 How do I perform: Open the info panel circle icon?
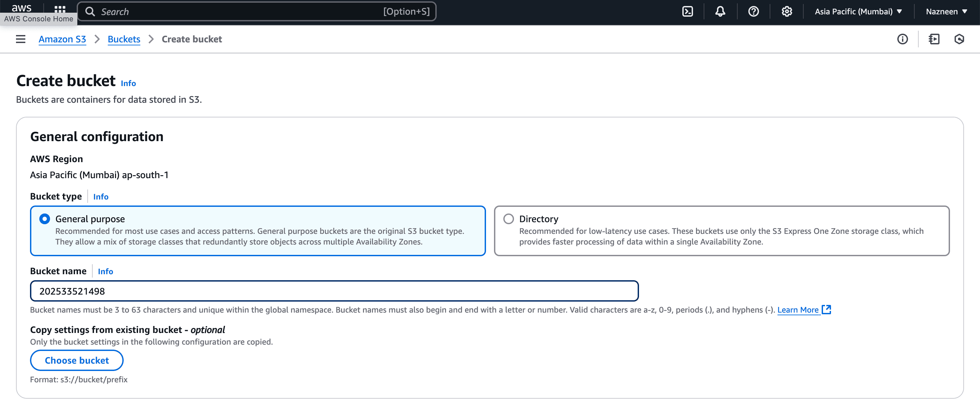tap(902, 39)
